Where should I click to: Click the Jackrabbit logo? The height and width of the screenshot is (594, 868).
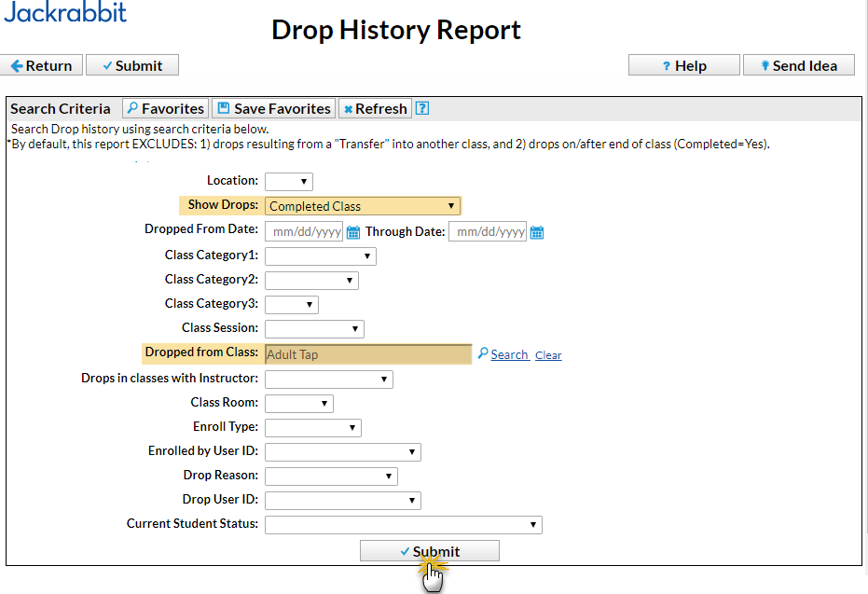click(x=65, y=12)
